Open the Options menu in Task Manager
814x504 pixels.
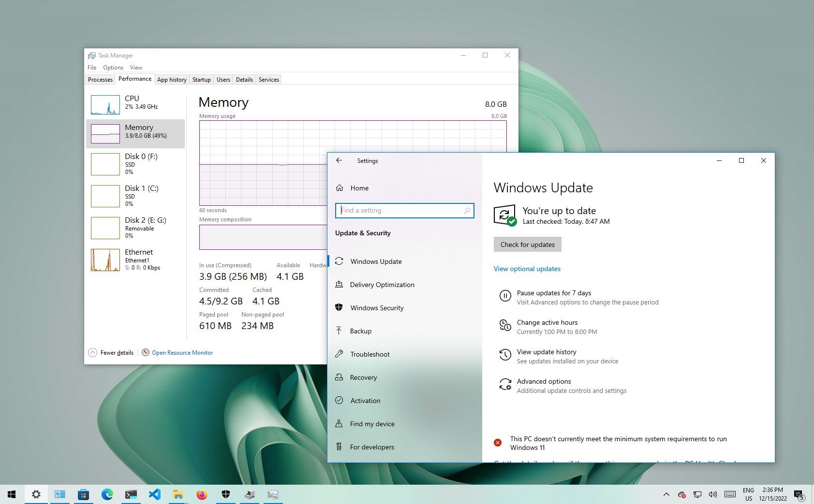(x=113, y=67)
